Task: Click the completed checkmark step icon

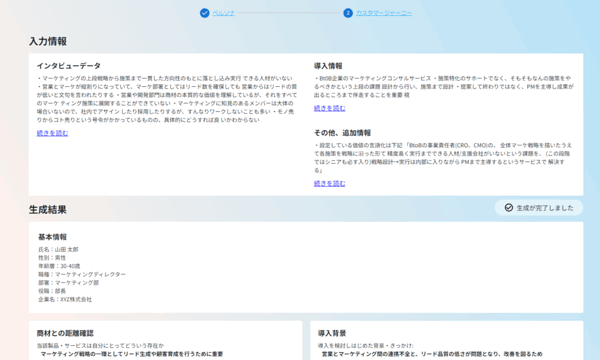Action: [204, 13]
